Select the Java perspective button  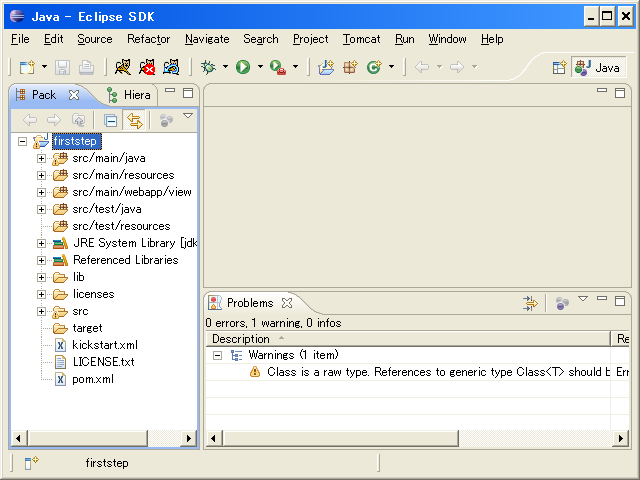(598, 67)
